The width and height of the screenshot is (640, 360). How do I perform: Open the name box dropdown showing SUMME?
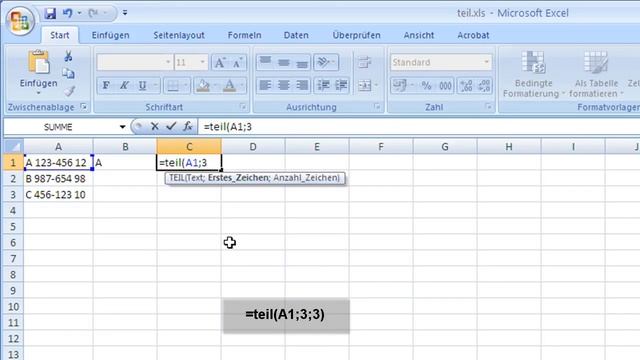pyautogui.click(x=122, y=127)
